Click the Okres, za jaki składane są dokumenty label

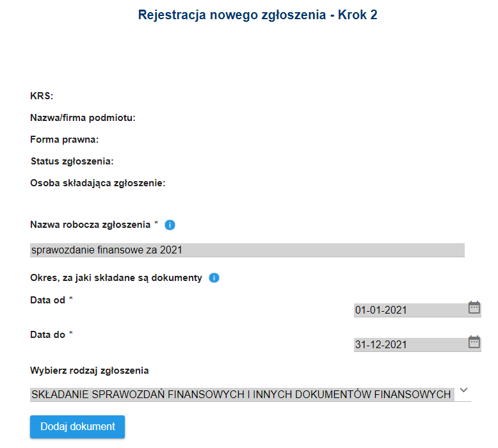(x=116, y=278)
